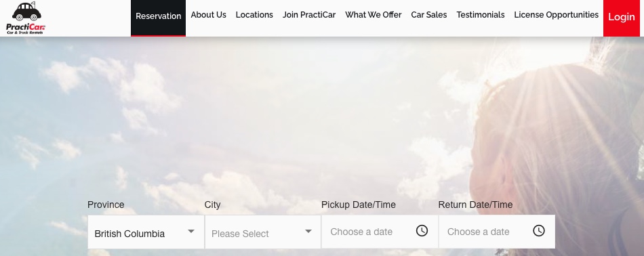The image size is (644, 256).
Task: Navigate to Car Sales
Action: pyautogui.click(x=429, y=15)
